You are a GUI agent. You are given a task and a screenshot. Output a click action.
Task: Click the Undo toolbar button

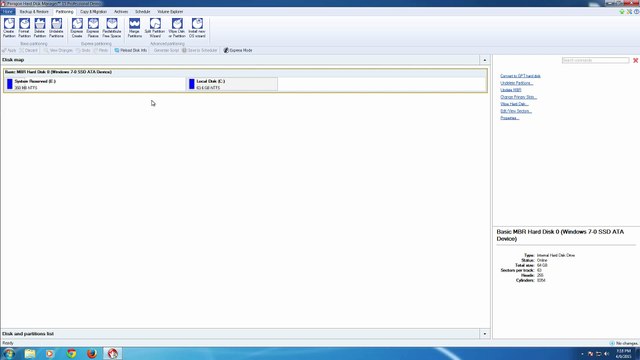click(83, 50)
